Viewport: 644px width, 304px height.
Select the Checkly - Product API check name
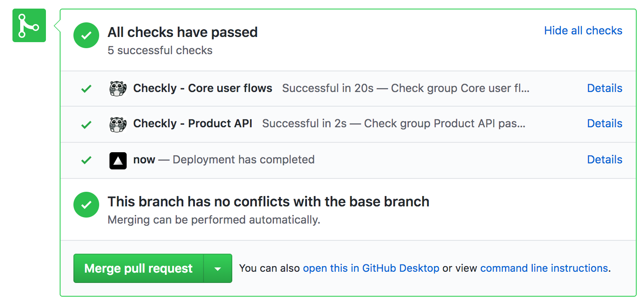point(193,124)
